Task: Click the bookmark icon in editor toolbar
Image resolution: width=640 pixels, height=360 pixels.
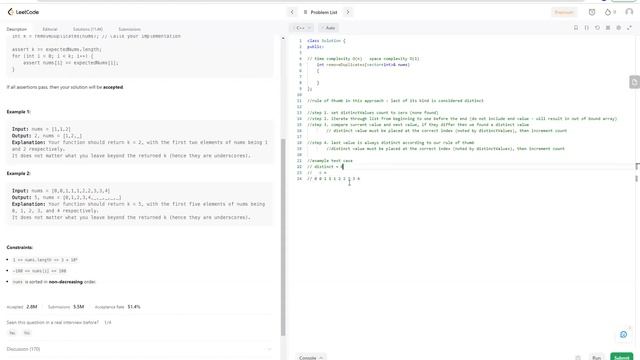Action: click(x=576, y=28)
